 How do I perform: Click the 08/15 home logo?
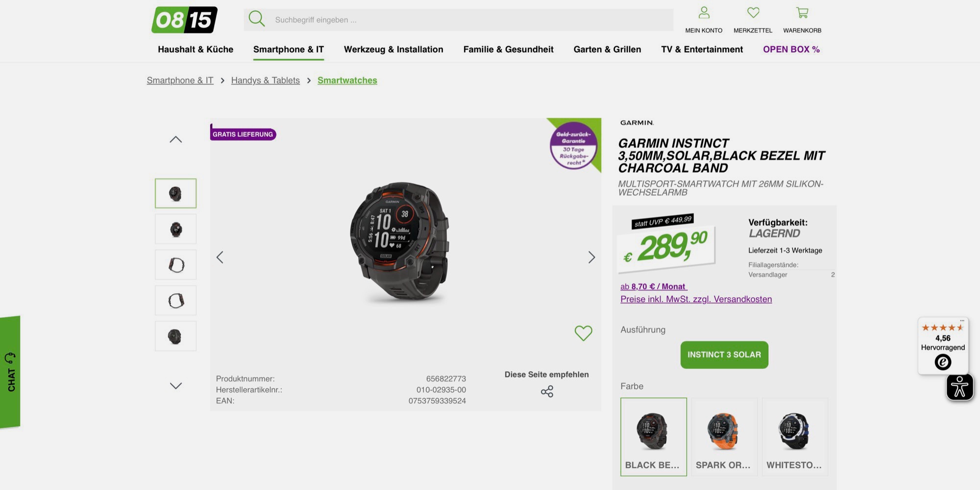click(184, 20)
